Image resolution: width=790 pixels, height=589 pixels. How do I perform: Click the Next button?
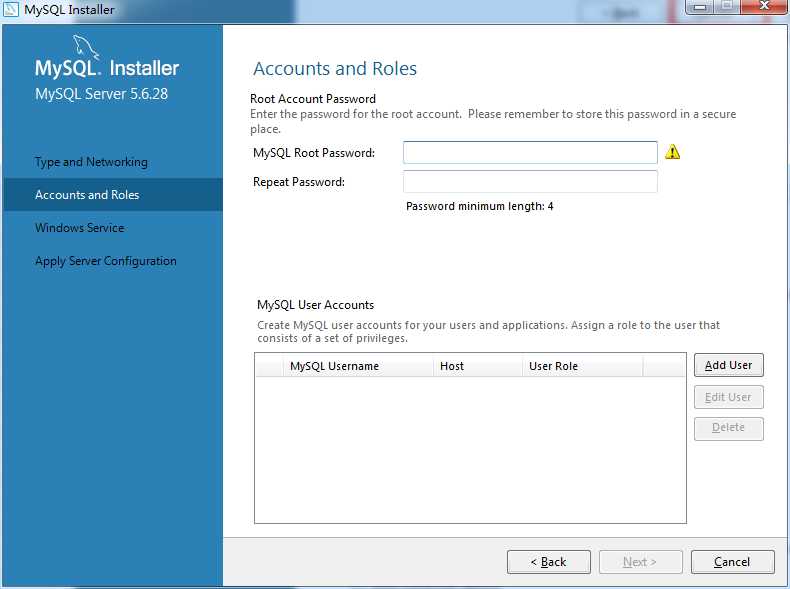click(640, 562)
